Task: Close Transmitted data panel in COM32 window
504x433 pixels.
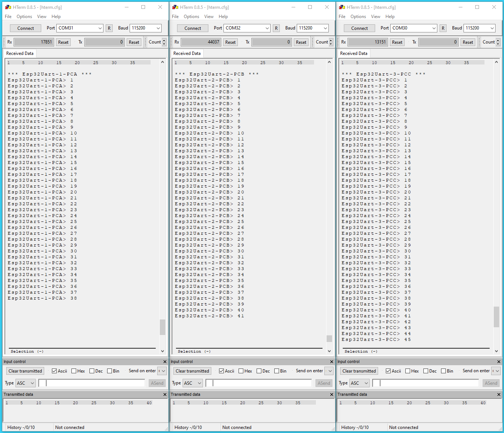Action: pyautogui.click(x=331, y=395)
